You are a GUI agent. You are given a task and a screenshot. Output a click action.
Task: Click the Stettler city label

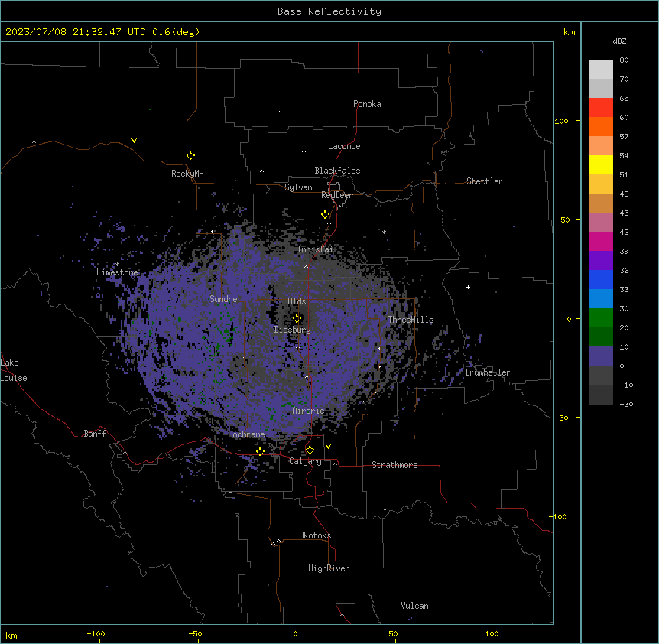[485, 181]
